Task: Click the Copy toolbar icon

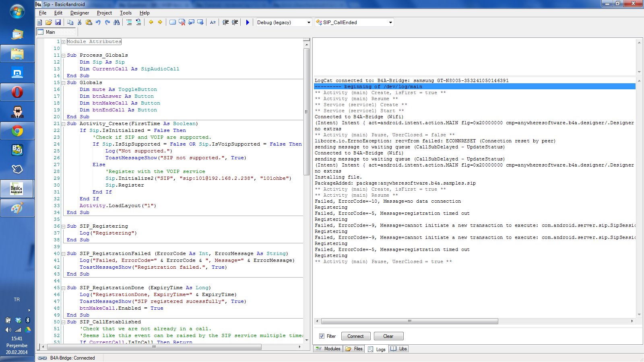Action: 70,23
